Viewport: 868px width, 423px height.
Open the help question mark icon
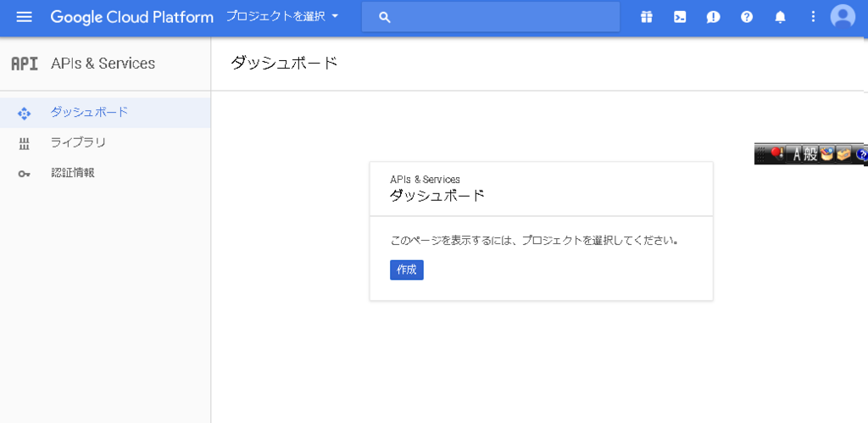[x=747, y=17]
